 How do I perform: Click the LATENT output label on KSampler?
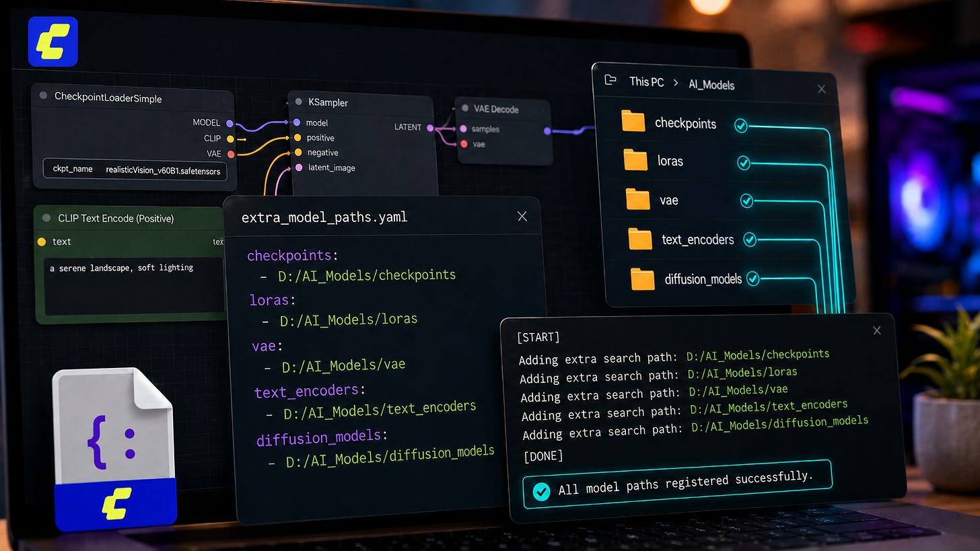[408, 127]
